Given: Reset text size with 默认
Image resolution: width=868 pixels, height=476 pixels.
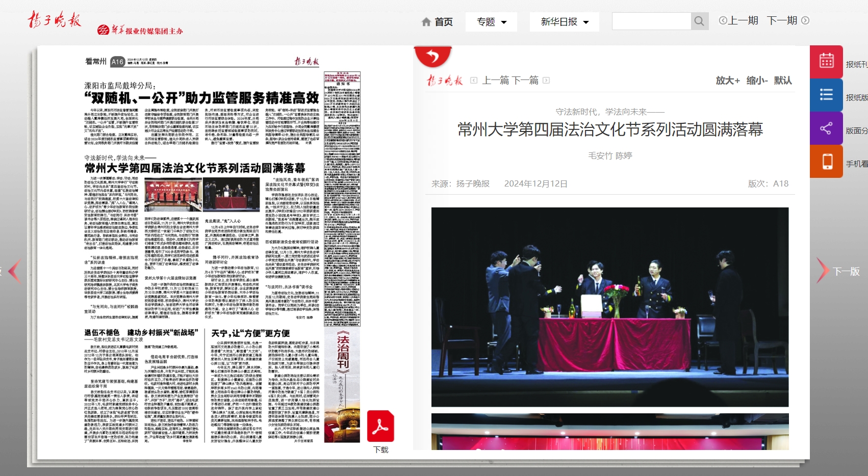Looking at the screenshot, I should [x=783, y=81].
